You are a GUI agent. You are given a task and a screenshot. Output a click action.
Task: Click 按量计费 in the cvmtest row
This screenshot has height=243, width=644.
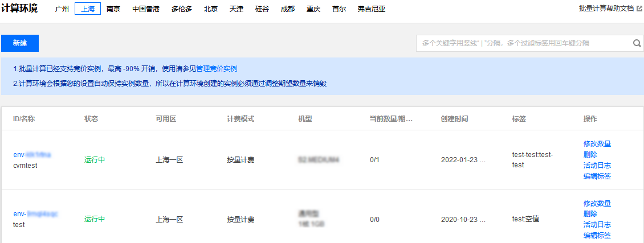coord(241,160)
